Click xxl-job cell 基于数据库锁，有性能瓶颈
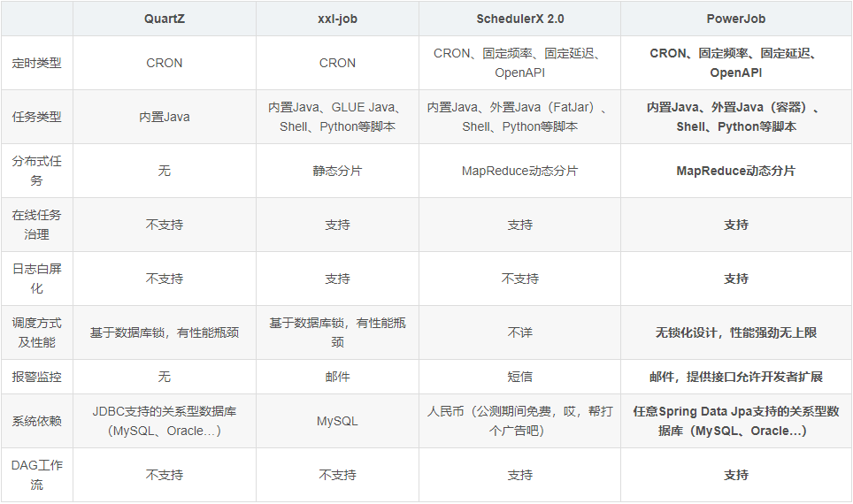Screen dimensions: 853x504 click(x=337, y=332)
